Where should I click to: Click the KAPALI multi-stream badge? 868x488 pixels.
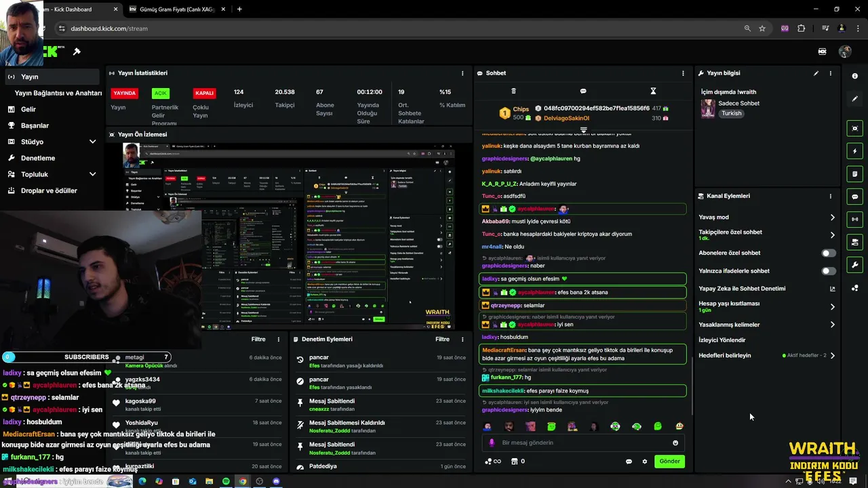[x=204, y=93]
